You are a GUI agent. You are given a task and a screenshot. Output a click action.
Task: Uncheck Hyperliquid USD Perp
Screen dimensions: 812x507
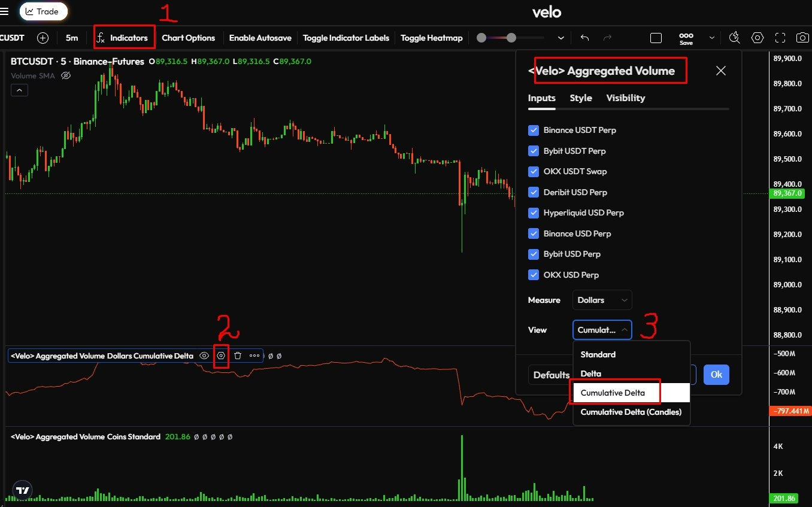point(534,212)
